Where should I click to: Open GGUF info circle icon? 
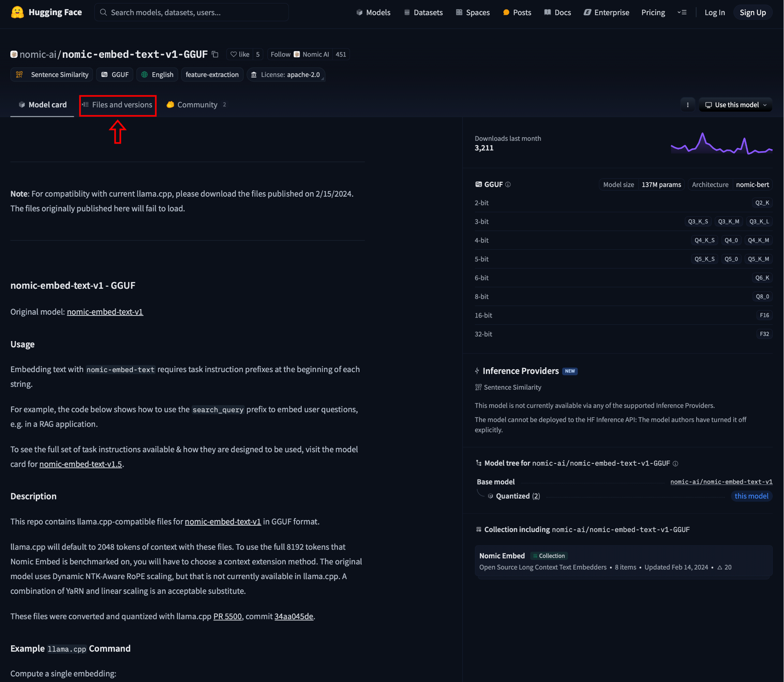coord(508,185)
